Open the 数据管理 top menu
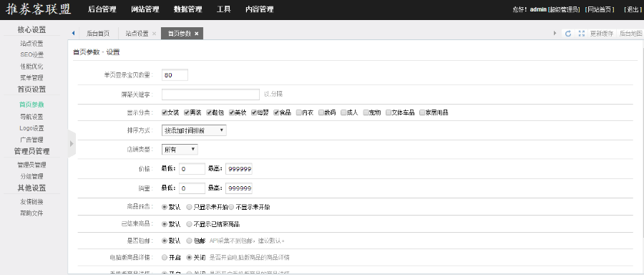The height and width of the screenshot is (275, 644). click(x=187, y=9)
